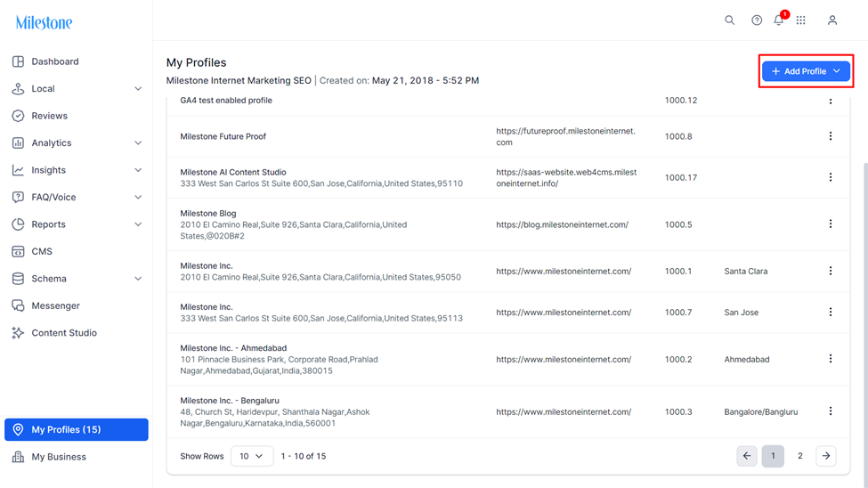Click Milestone Inc. - Ahmedabad profile name
Viewport: 868px width, 488px height.
pyautogui.click(x=233, y=348)
